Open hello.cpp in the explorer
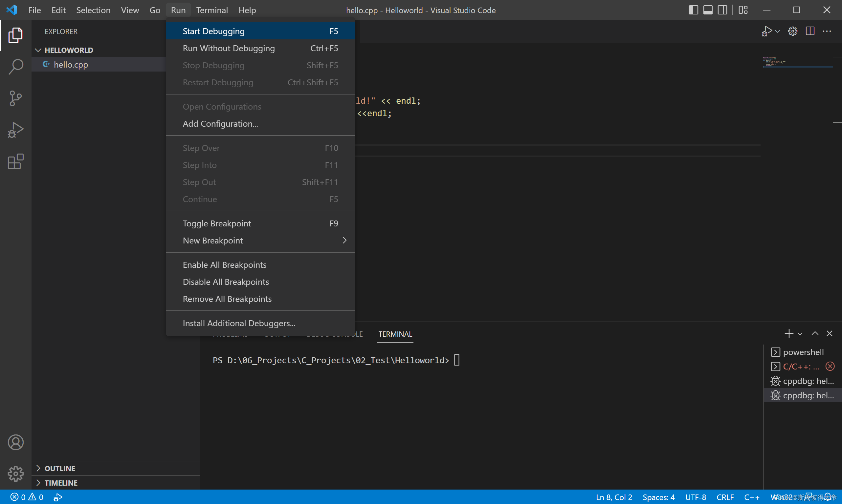 pos(99,65)
